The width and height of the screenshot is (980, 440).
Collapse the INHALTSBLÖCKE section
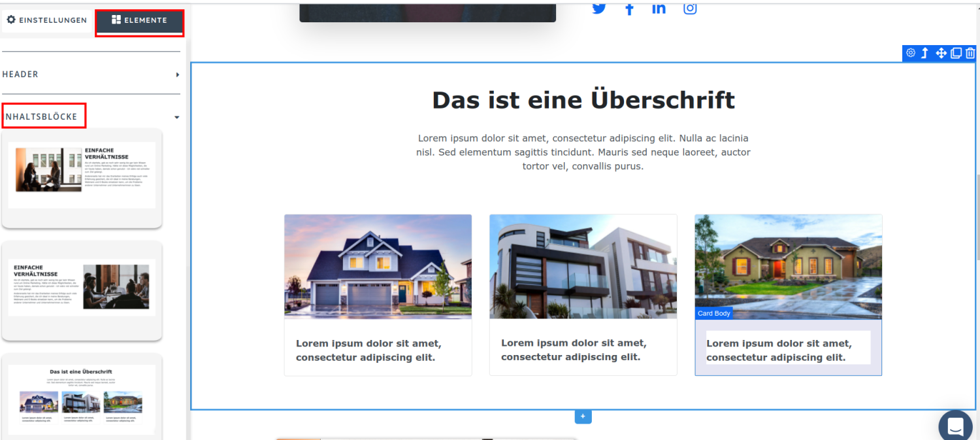[x=91, y=116]
